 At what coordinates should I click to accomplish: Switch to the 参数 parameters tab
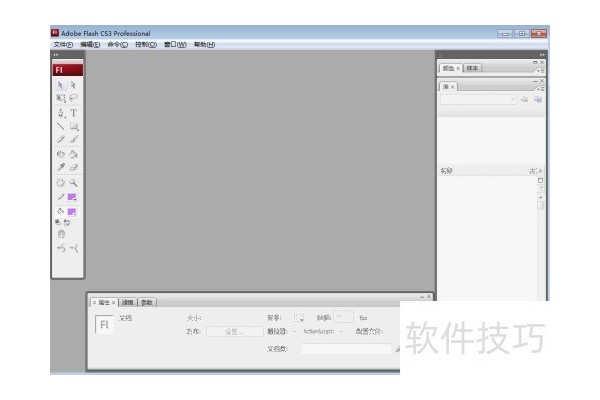(x=147, y=302)
